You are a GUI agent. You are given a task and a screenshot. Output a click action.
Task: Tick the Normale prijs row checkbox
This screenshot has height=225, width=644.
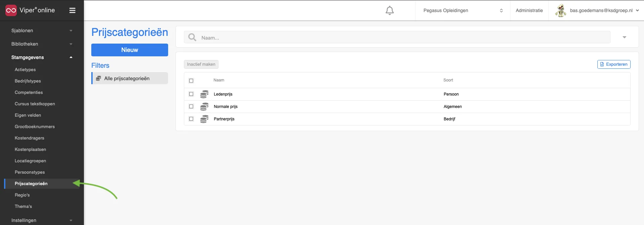pos(191,107)
